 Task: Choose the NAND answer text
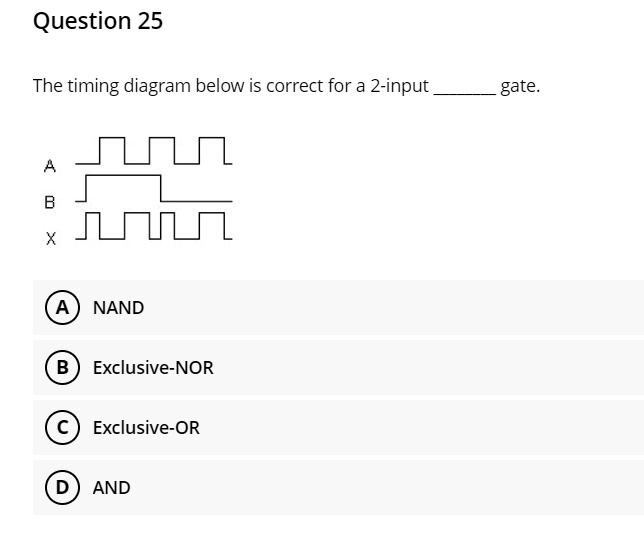118,308
